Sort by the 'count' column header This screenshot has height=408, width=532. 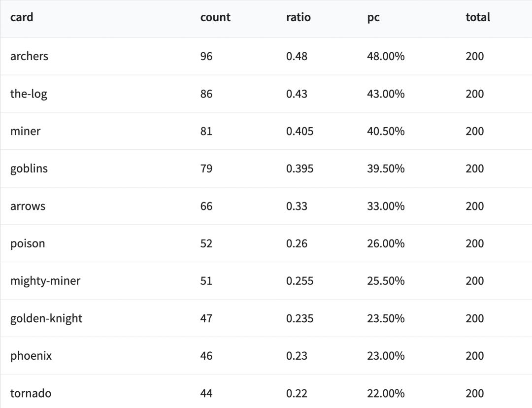click(215, 18)
